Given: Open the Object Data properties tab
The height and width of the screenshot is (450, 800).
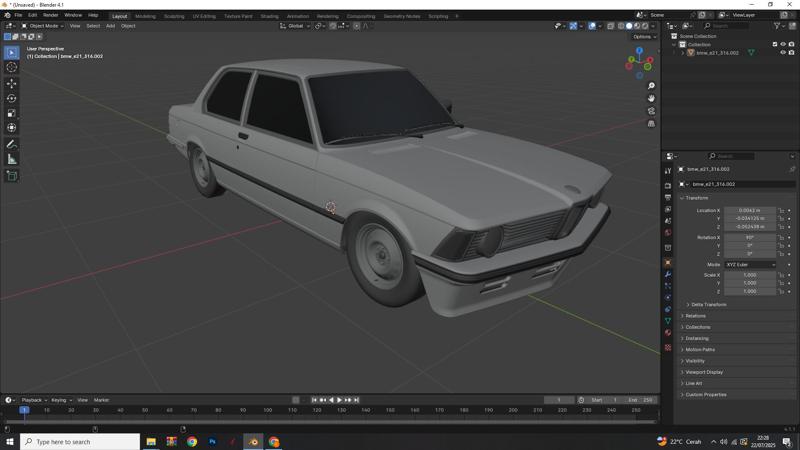Looking at the screenshot, I should (668, 321).
